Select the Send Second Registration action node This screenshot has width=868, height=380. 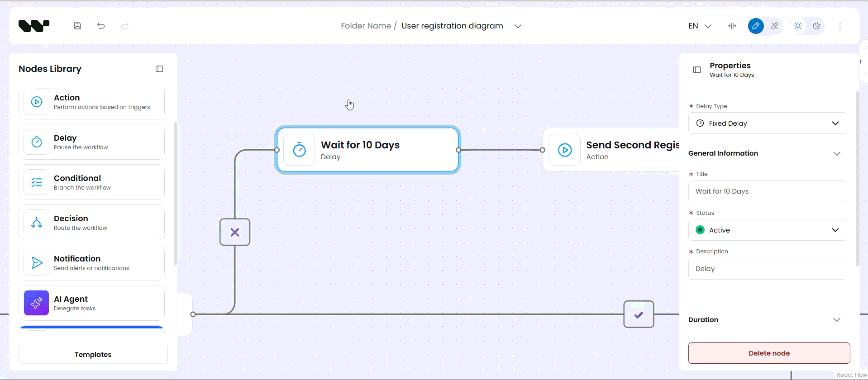tap(611, 150)
